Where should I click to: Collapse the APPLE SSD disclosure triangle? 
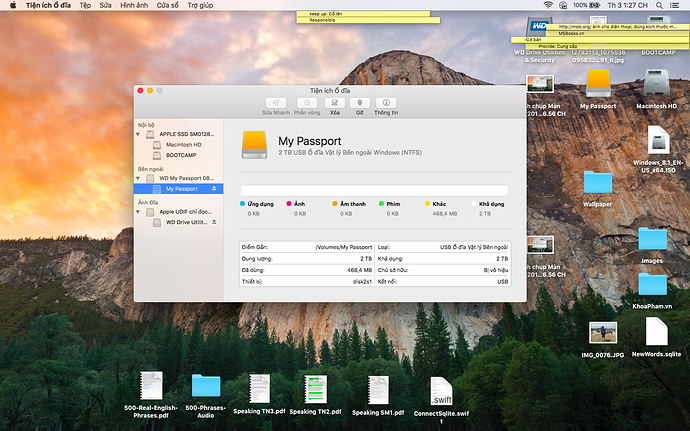(138, 134)
